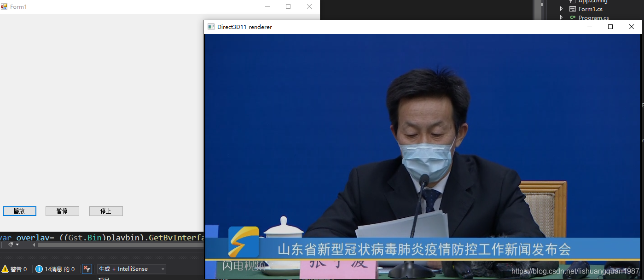Click the Direct3D11 renderer window icon

tap(211, 27)
